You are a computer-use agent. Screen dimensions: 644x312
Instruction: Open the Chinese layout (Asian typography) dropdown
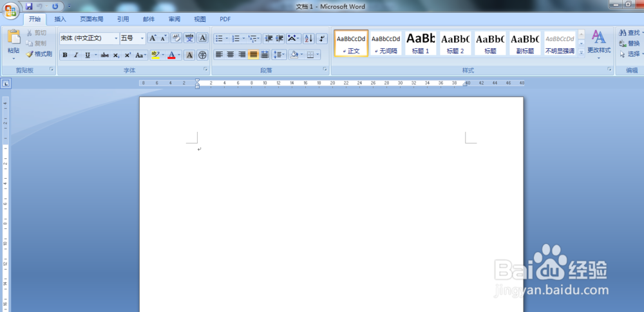[293, 39]
